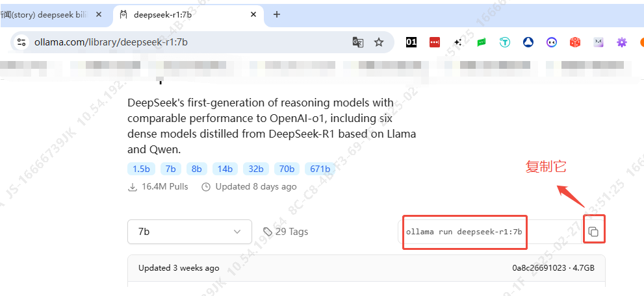Select the 671b model size tag
This screenshot has height=296, width=644.
(x=320, y=169)
